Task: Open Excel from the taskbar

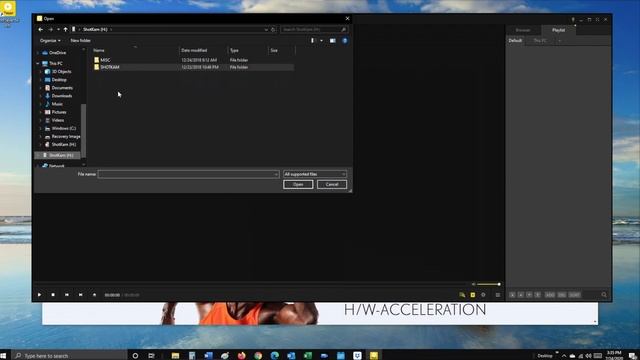Action: coord(308,356)
